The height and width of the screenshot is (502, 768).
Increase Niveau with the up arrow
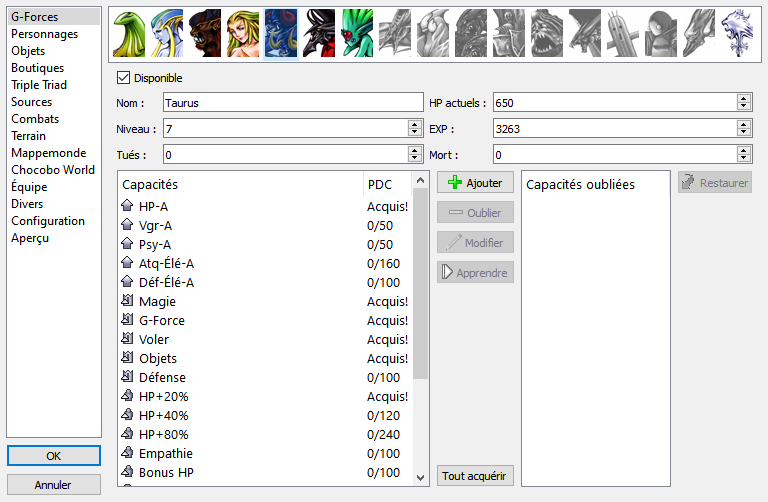(x=415, y=125)
